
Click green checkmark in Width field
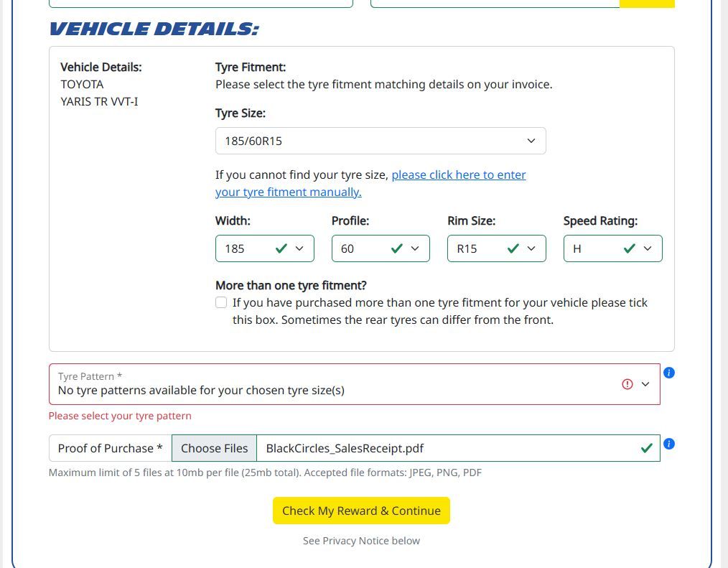tap(281, 248)
